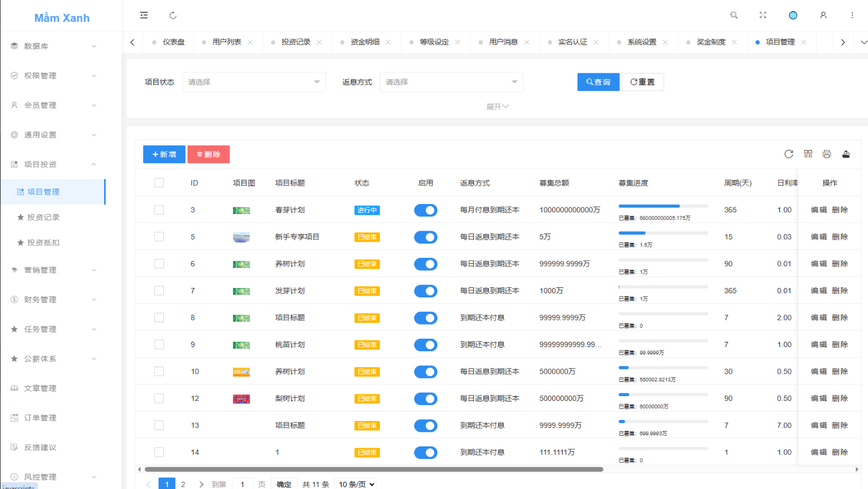Print the table using printer icon

click(x=827, y=154)
